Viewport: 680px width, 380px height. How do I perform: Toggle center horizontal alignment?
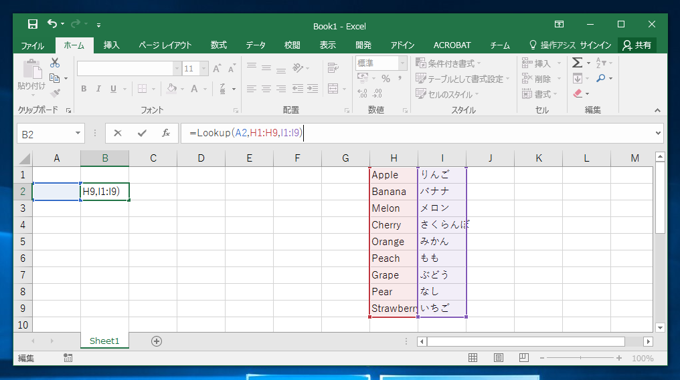[266, 89]
